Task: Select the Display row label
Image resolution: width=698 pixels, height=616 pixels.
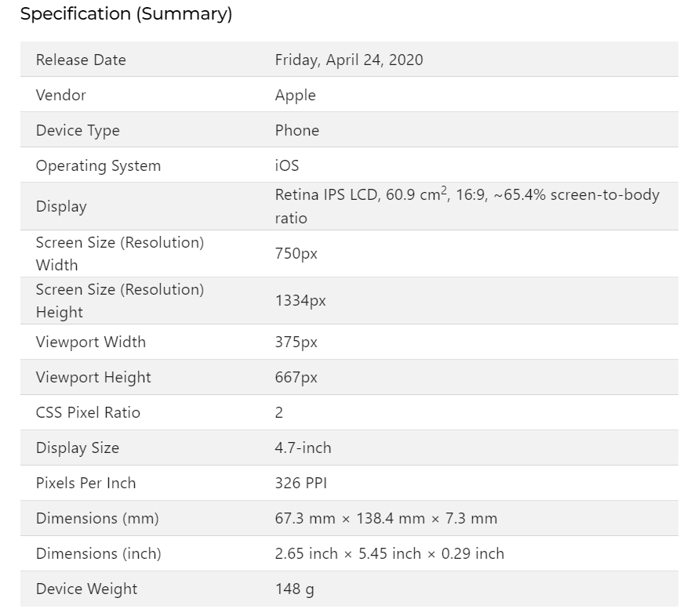Action: [61, 206]
